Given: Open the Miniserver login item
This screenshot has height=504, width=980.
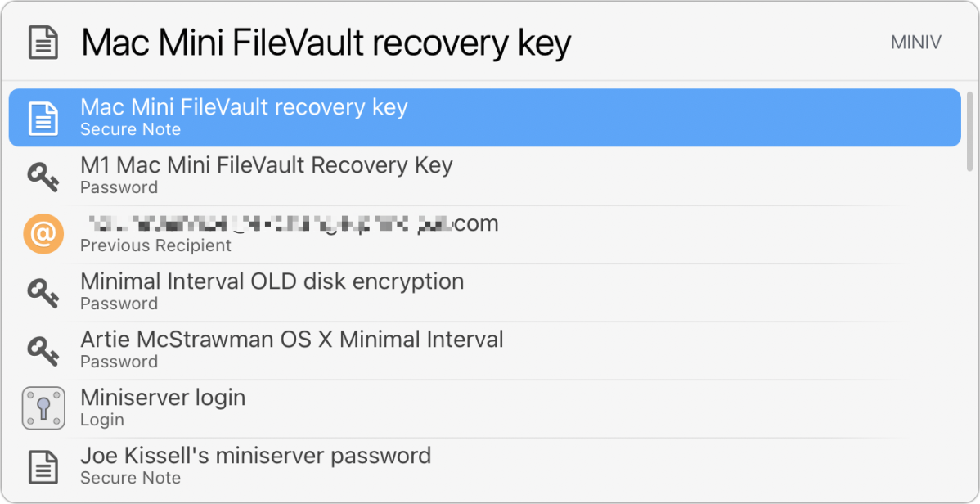Looking at the screenshot, I should (x=484, y=408).
